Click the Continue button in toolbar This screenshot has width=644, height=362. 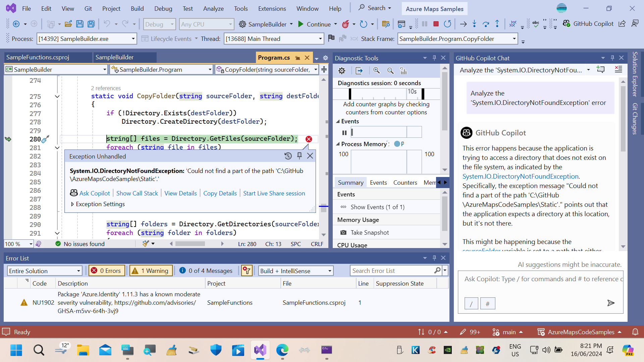(x=314, y=24)
